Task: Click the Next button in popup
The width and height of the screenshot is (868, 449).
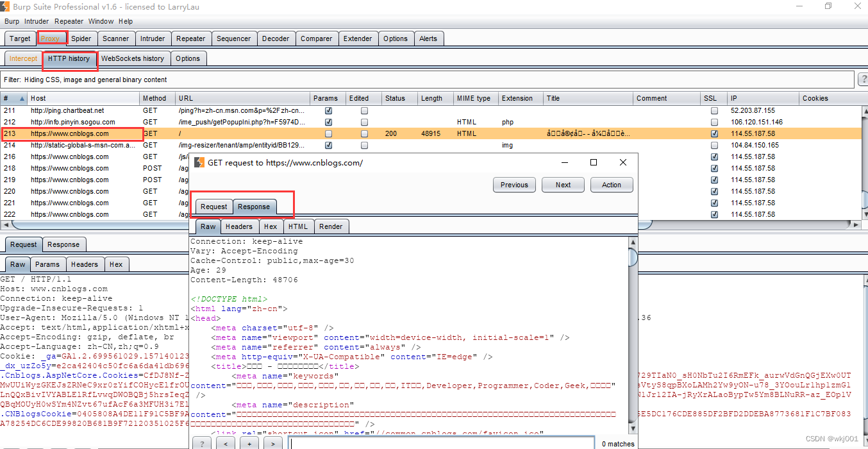Action: click(x=563, y=185)
